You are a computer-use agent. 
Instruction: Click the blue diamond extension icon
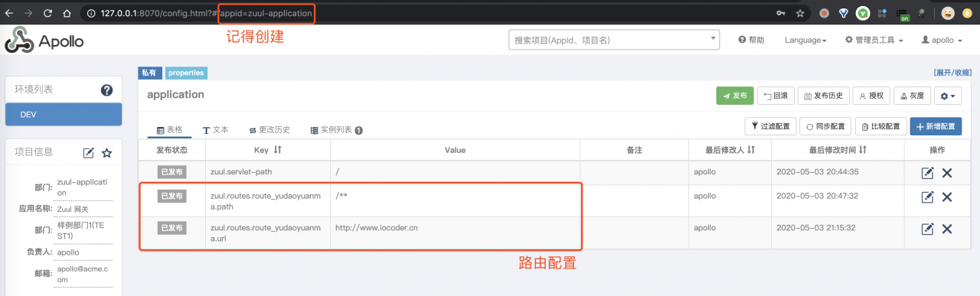pos(844,13)
